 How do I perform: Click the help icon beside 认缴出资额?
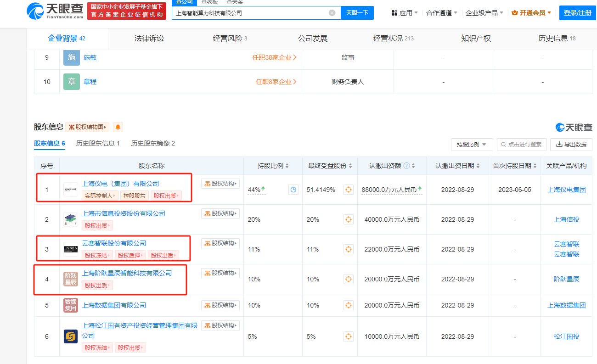pyautogui.click(x=406, y=166)
